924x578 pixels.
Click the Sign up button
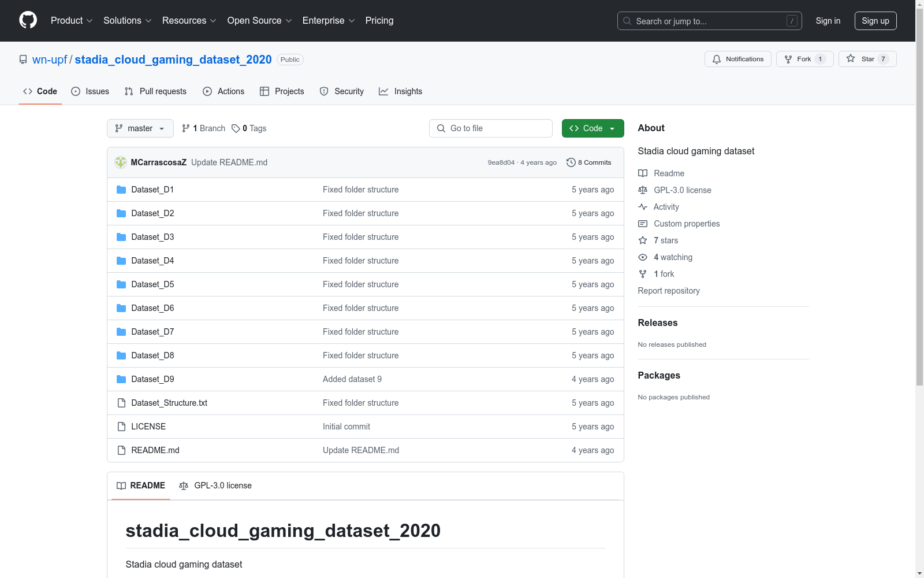point(875,21)
